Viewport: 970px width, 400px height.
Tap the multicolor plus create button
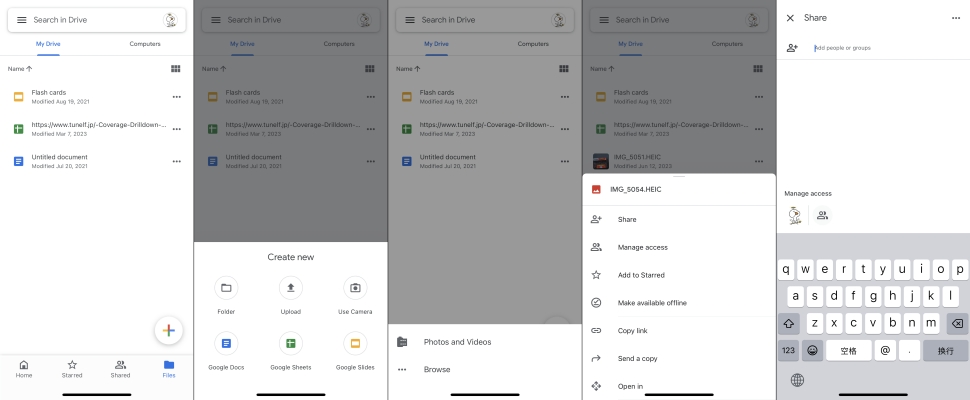coord(169,330)
